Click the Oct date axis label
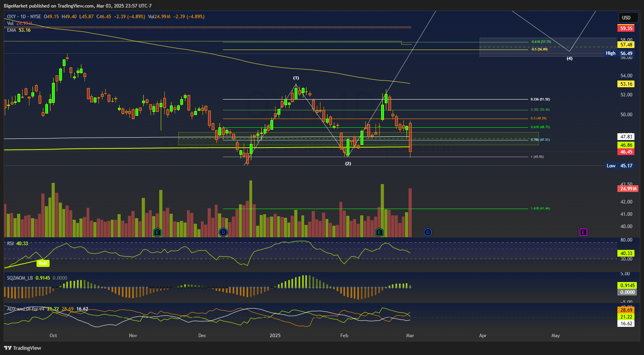 point(53,336)
